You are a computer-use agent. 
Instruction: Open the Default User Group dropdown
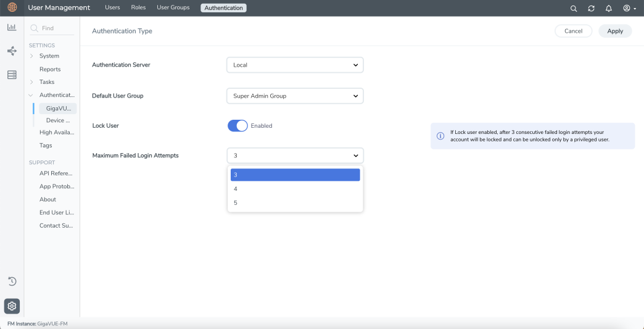point(295,96)
